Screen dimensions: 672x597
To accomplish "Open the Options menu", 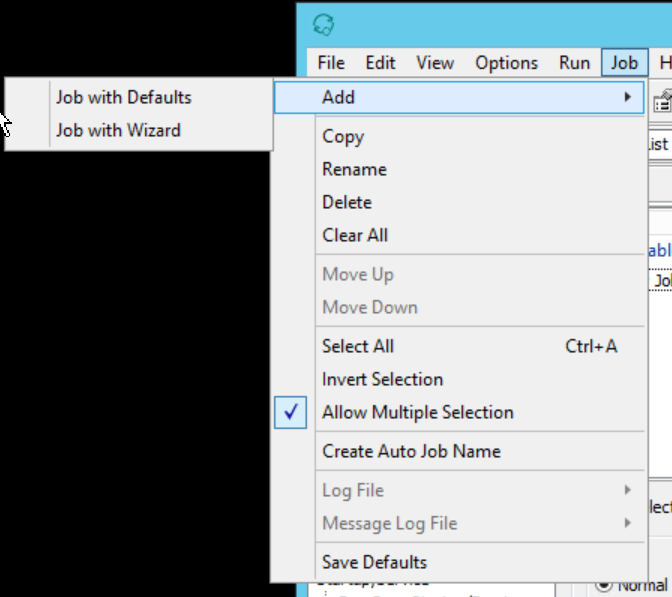I will (x=506, y=63).
